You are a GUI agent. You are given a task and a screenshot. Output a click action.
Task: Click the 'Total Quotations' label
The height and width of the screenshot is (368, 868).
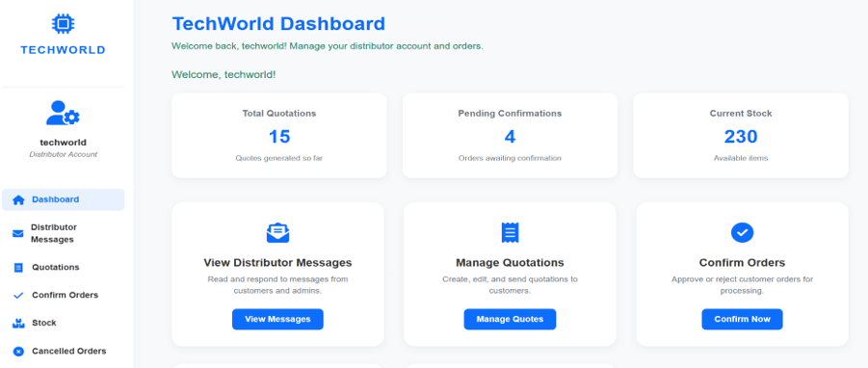[279, 114]
